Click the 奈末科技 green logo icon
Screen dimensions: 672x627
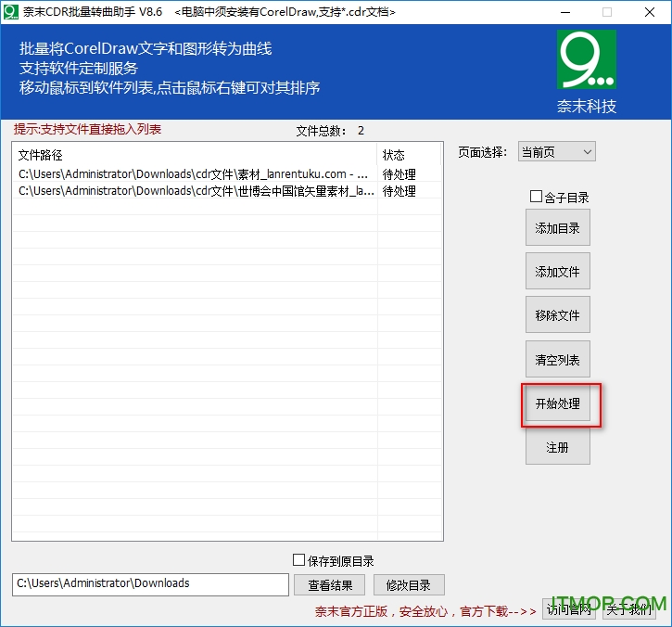(586, 59)
